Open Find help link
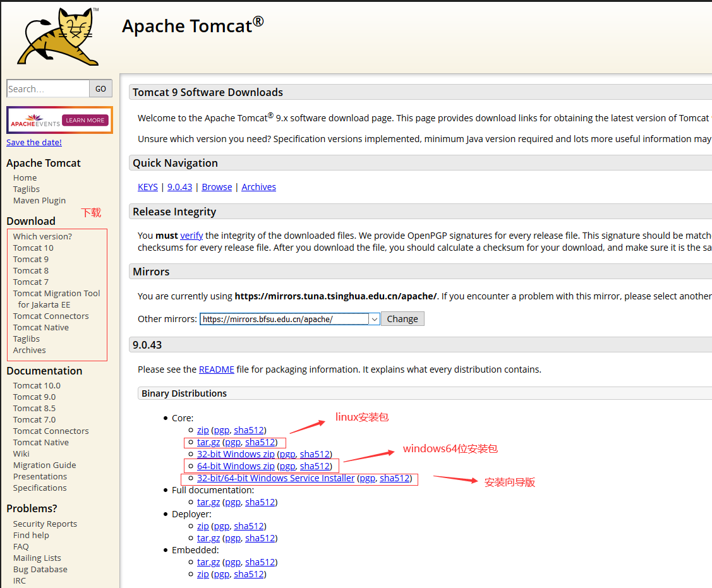Screen dimensions: 712x588 click(31, 535)
